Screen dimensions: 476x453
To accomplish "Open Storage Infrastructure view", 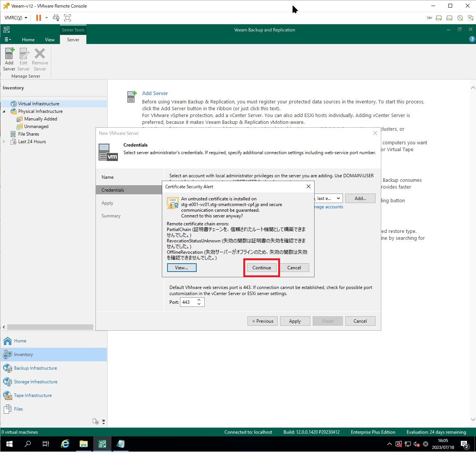I will click(53, 382).
